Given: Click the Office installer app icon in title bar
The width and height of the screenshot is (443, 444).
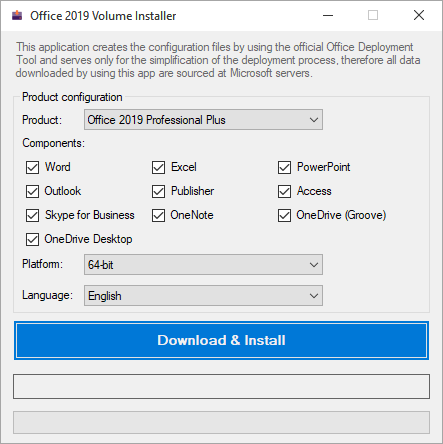Looking at the screenshot, I should click(x=17, y=15).
